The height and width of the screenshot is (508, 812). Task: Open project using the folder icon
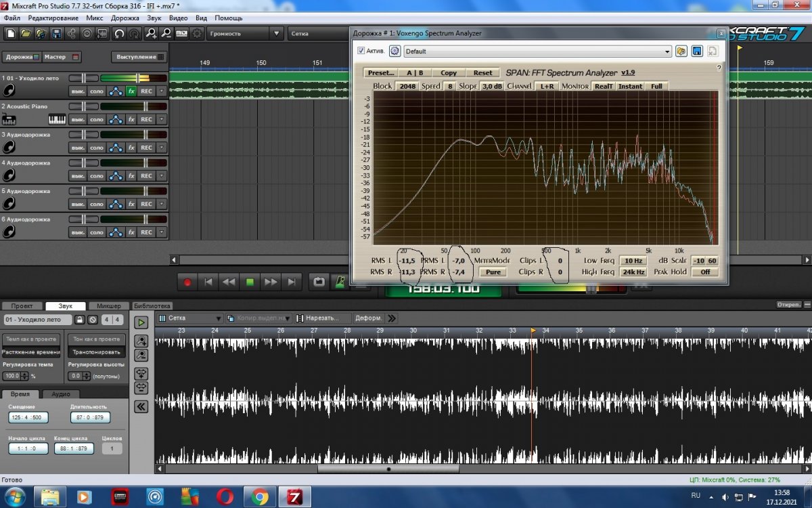[26, 33]
